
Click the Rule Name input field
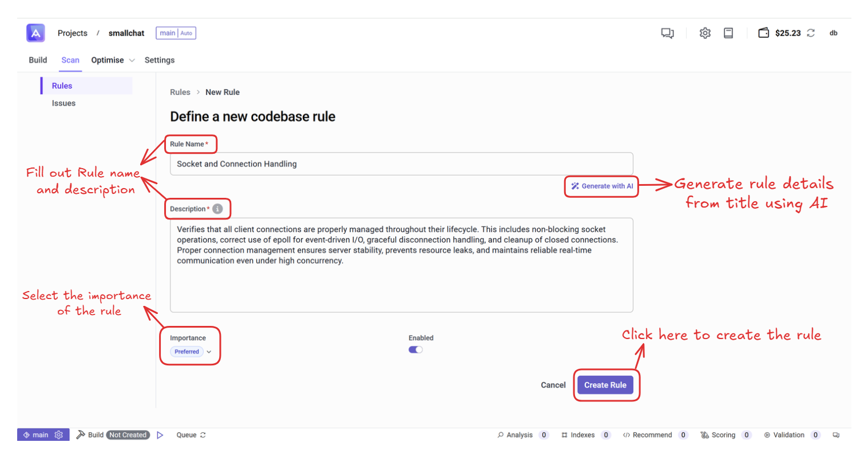click(x=401, y=164)
